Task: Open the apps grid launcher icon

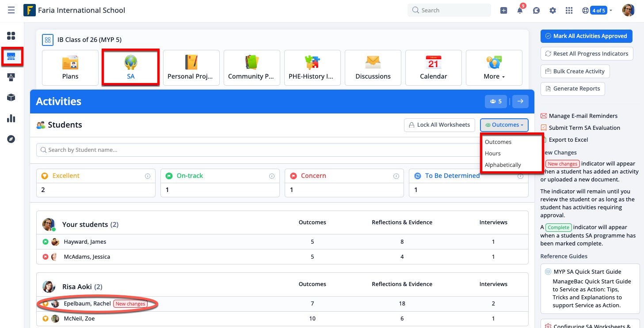Action: click(x=569, y=11)
